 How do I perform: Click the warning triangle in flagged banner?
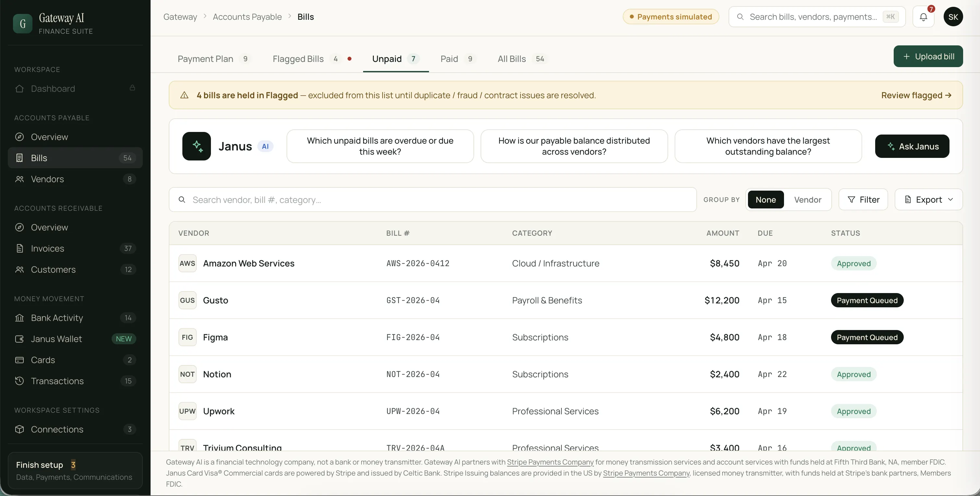184,95
